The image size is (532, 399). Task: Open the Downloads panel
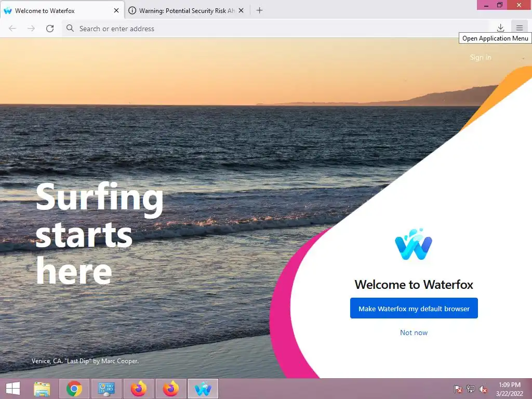coord(500,28)
